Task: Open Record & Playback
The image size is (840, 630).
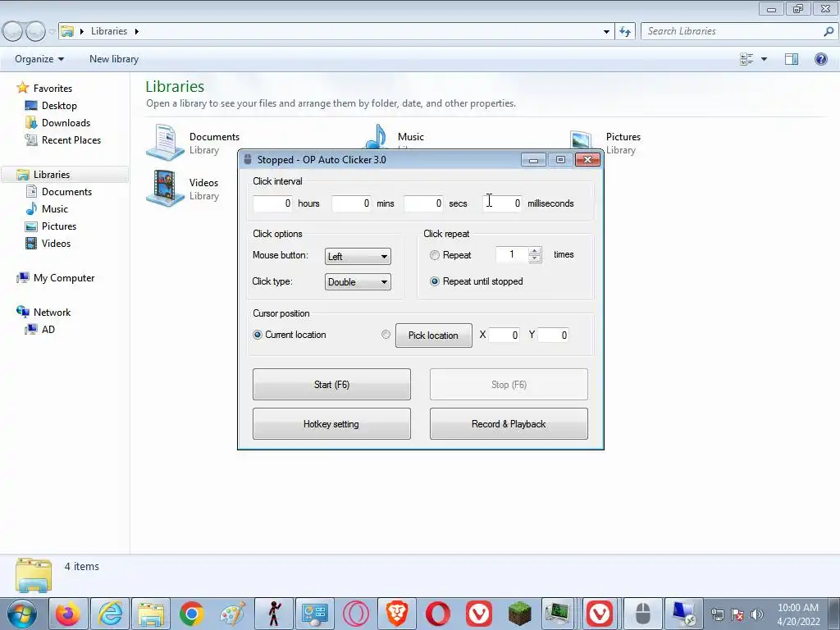Action: (x=509, y=424)
